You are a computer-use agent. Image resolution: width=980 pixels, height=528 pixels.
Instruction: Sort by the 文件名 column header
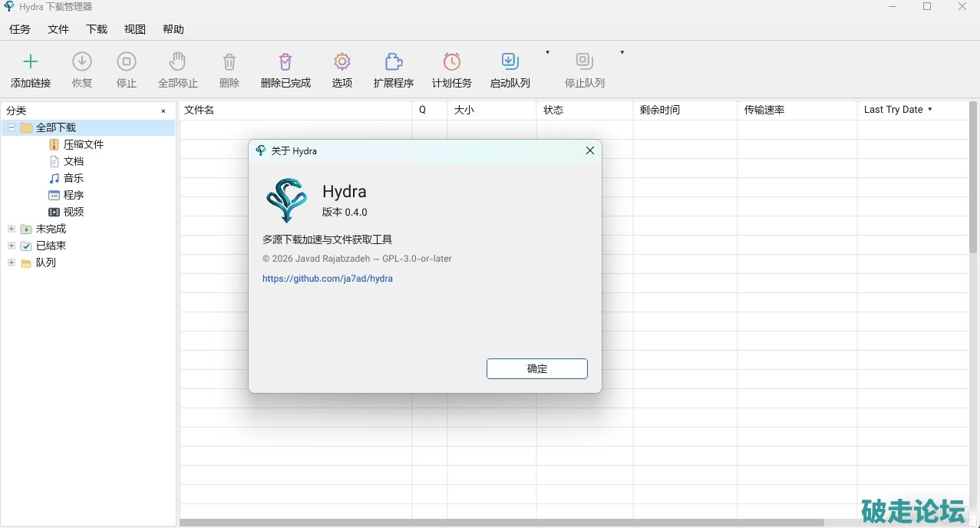click(x=296, y=110)
